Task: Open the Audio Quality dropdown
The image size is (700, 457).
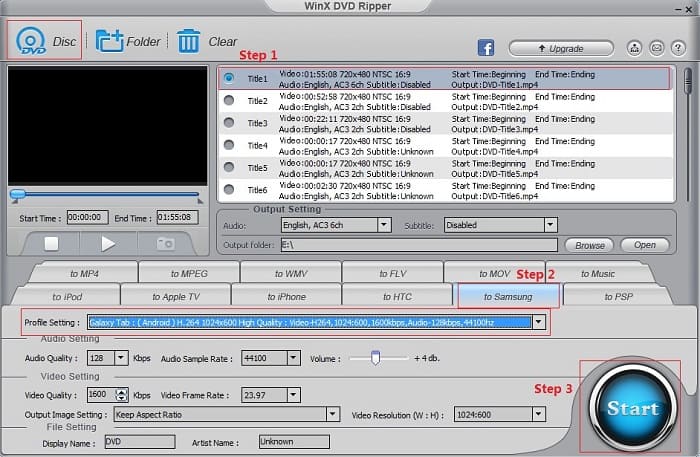Action: point(121,358)
